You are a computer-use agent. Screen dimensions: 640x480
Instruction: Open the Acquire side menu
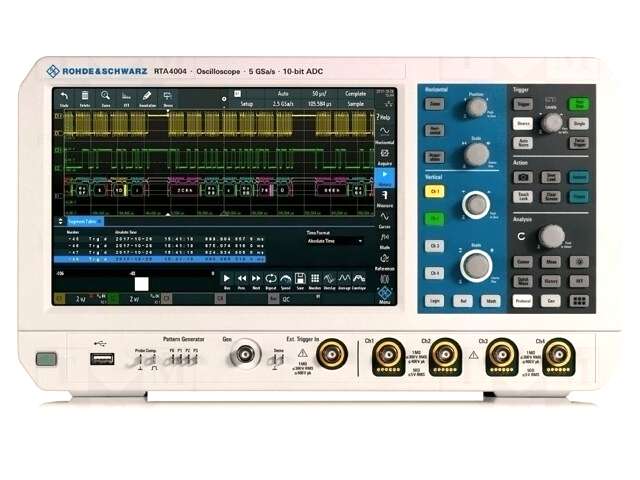(x=384, y=156)
